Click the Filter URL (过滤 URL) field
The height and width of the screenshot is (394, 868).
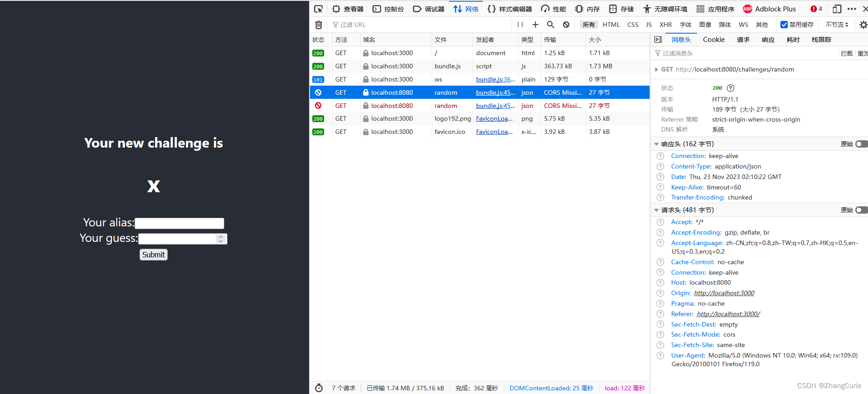[x=419, y=25]
